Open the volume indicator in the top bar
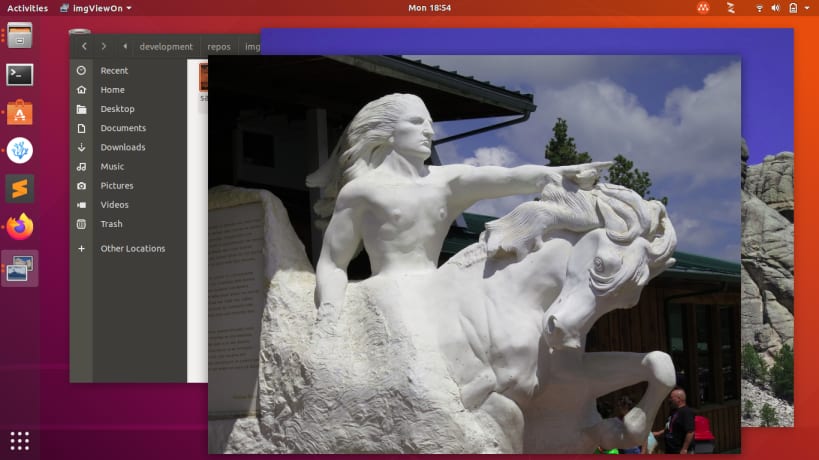Image resolution: width=819 pixels, height=460 pixels. 776,8
